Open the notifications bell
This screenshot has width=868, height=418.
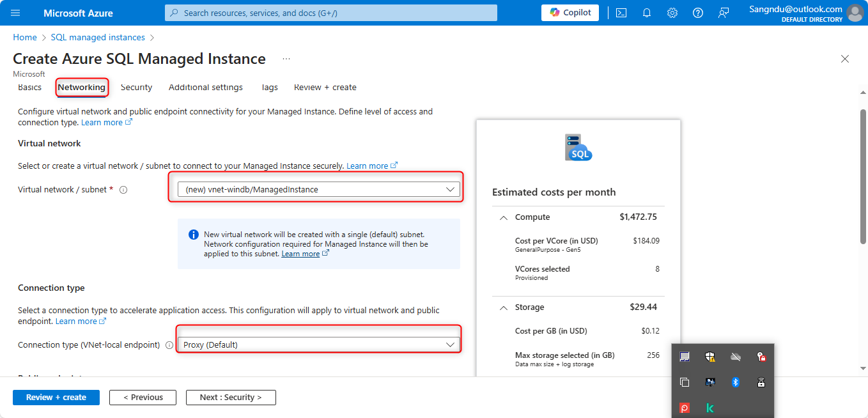(x=647, y=13)
